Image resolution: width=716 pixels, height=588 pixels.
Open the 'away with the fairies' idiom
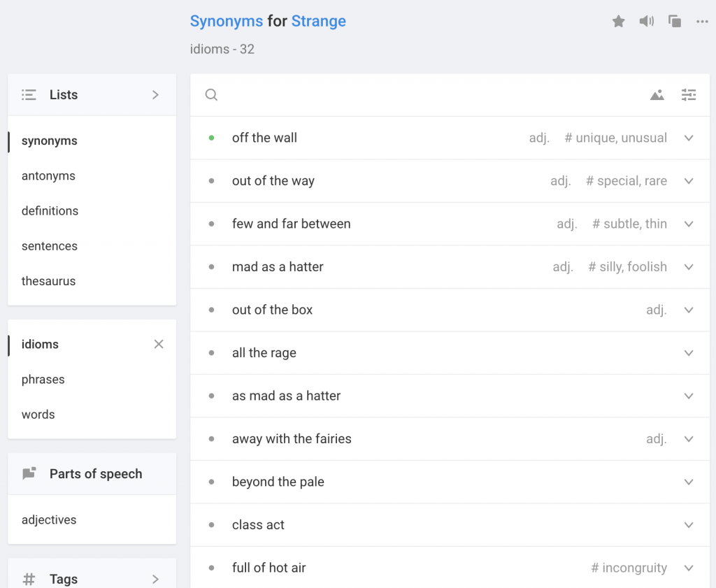(292, 438)
